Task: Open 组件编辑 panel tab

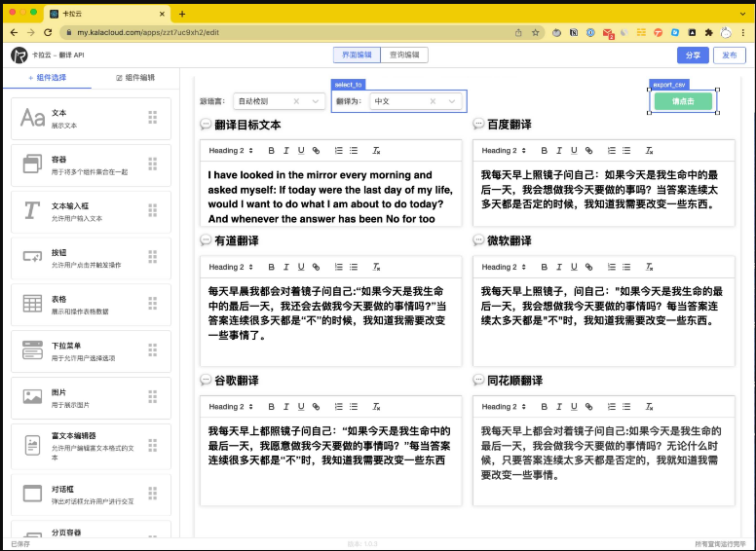Action: tap(135, 78)
